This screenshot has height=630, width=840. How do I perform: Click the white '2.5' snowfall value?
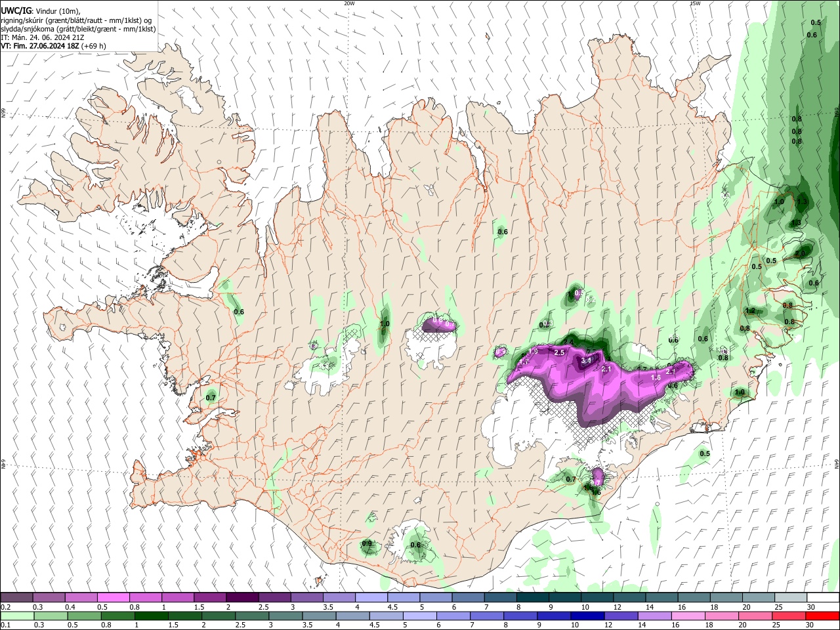tap(560, 352)
